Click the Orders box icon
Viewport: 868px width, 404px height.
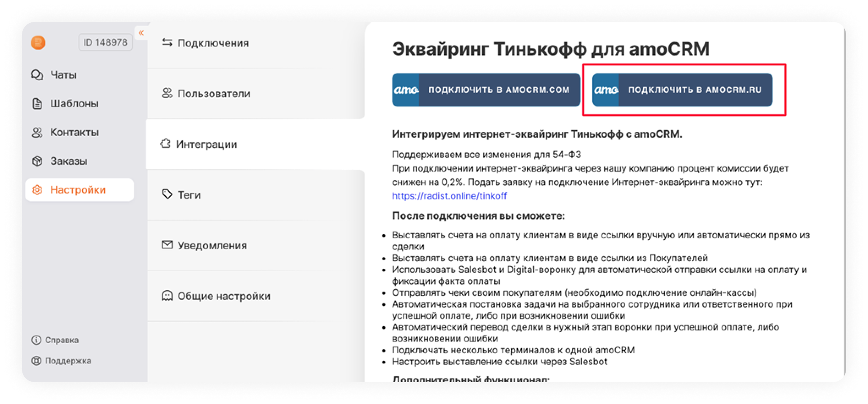coord(37,161)
